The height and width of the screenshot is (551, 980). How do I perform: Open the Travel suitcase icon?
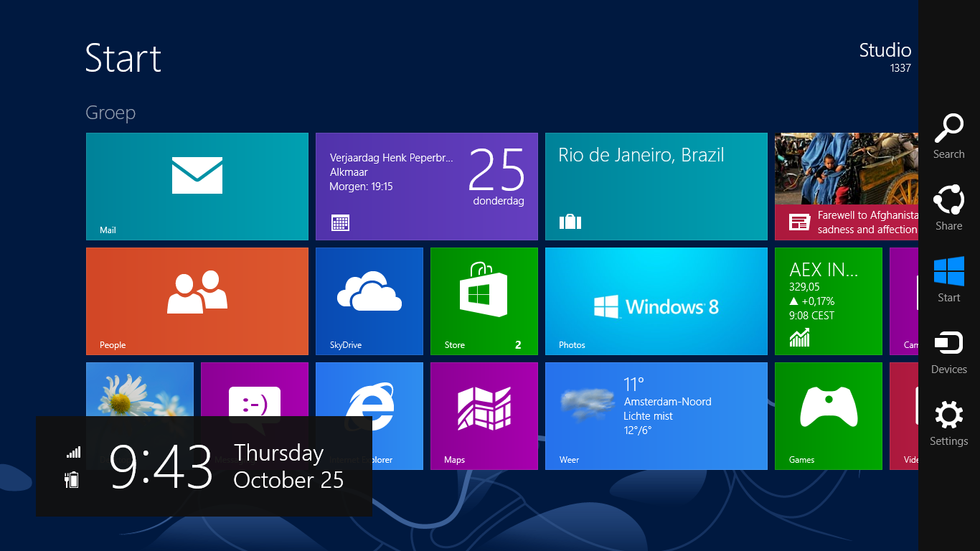[x=570, y=222]
